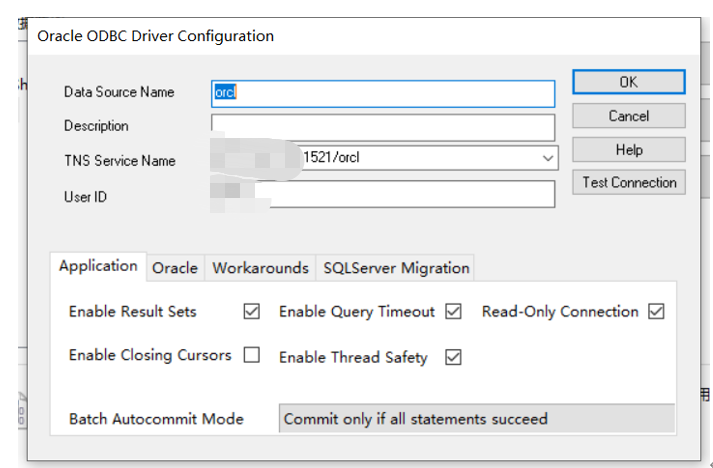Confirm settings with the OK button

pos(628,82)
